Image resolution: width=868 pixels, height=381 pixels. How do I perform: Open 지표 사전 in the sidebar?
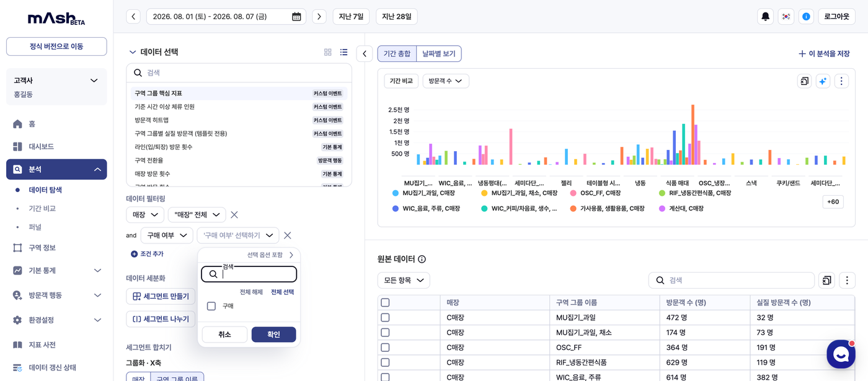tap(56, 344)
